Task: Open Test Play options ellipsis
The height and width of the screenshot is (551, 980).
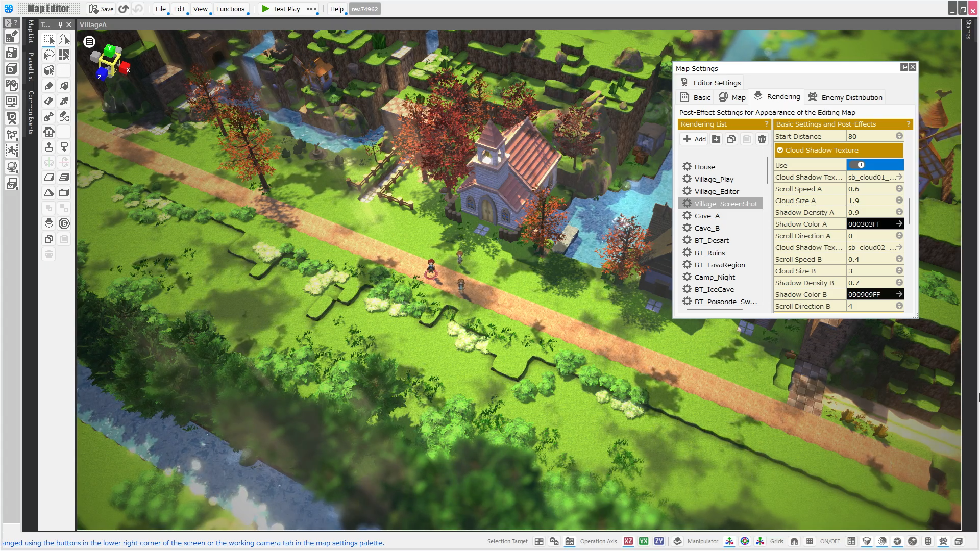Action: [311, 9]
